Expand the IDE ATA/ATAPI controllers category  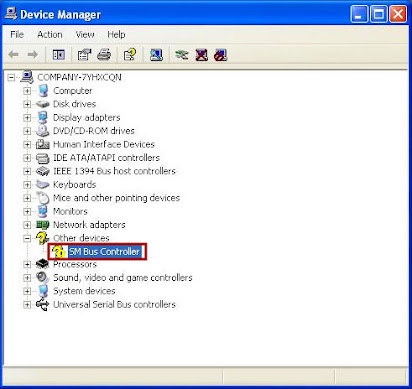27,158
